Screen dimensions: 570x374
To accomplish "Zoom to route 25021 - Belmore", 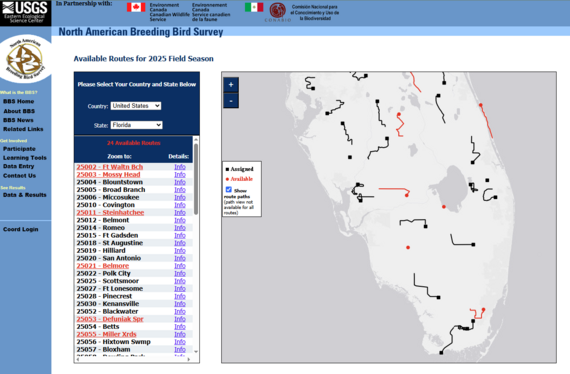I will tap(103, 266).
